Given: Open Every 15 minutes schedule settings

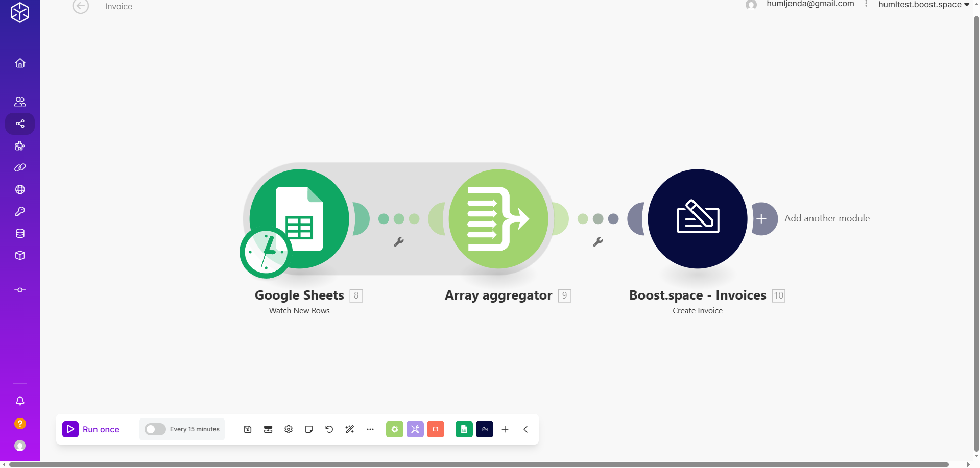Looking at the screenshot, I should point(195,429).
